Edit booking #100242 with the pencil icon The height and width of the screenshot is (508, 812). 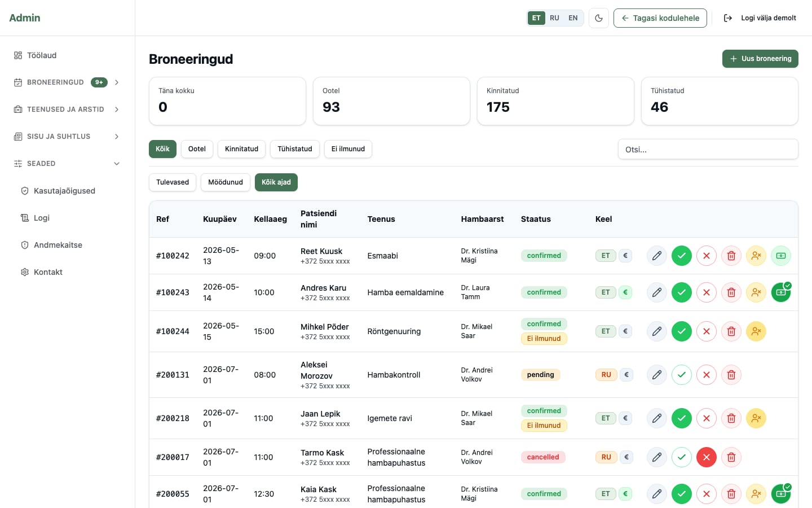coord(657,256)
